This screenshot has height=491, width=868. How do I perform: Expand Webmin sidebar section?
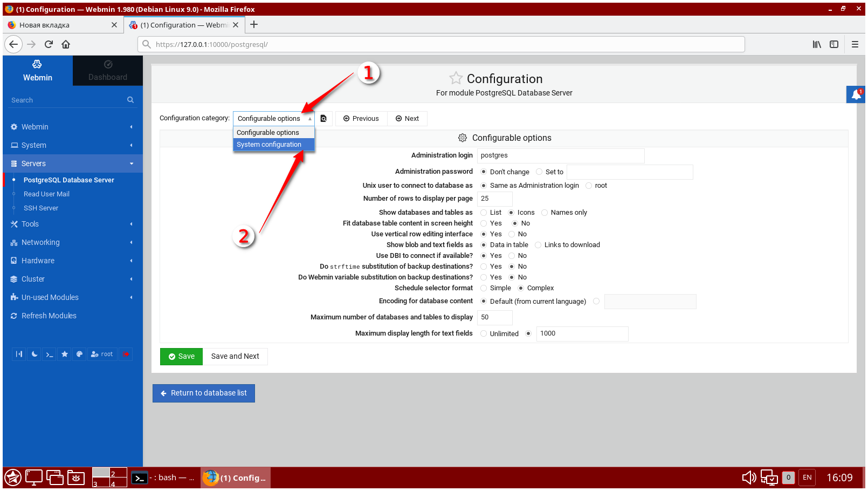pos(73,127)
